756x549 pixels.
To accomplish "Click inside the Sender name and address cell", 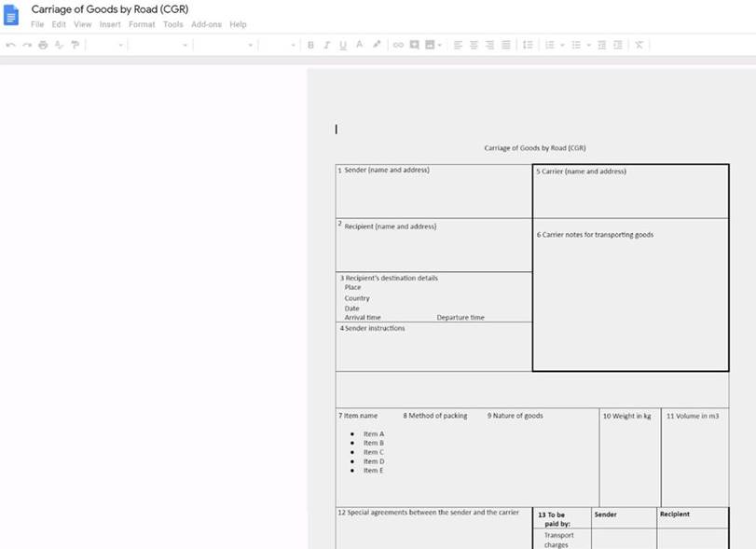I will [433, 196].
